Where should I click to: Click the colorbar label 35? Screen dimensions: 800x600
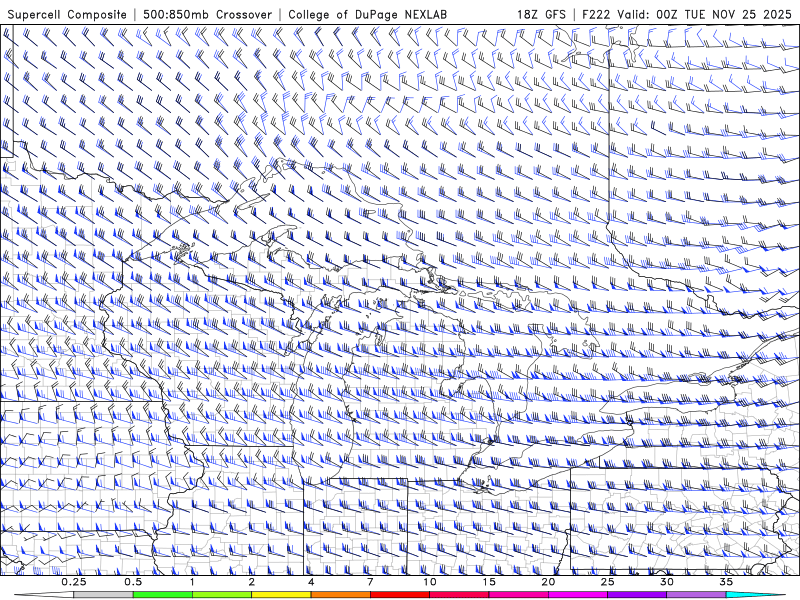726,582
